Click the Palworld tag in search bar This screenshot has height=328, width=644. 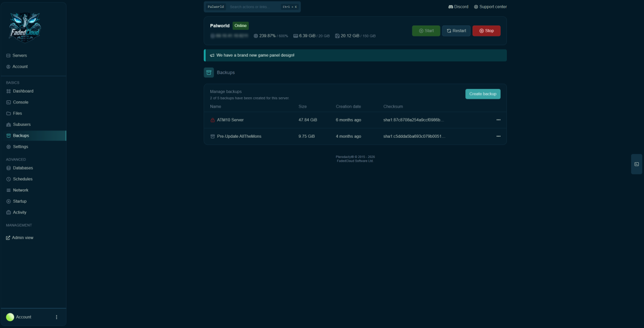[x=216, y=7]
